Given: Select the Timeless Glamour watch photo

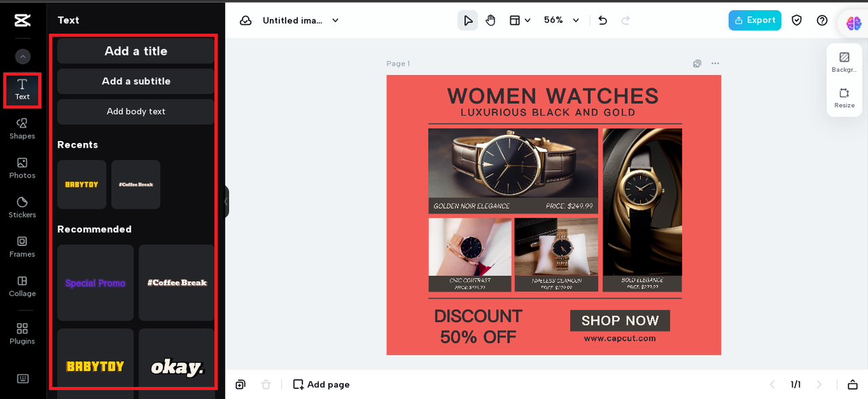Looking at the screenshot, I should [556, 247].
